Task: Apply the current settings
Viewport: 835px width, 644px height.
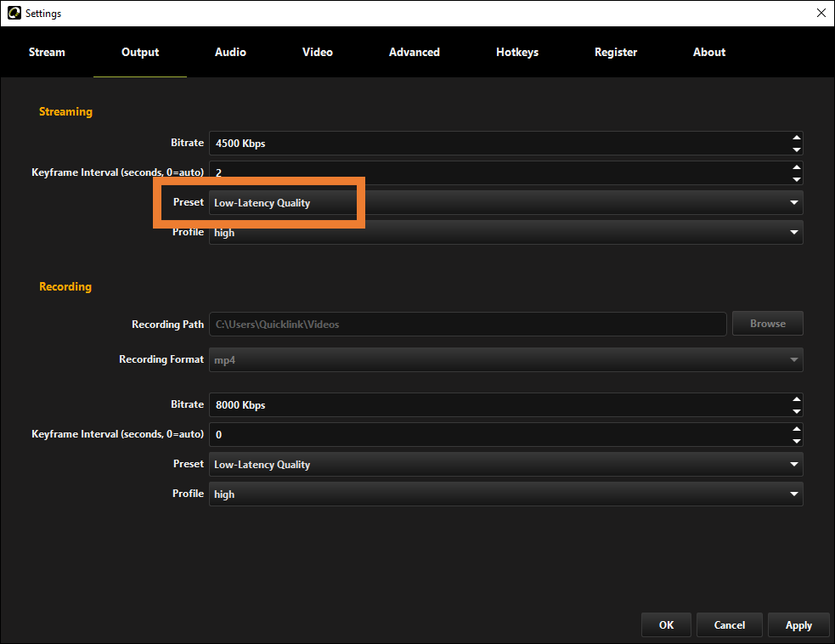Action: click(798, 624)
